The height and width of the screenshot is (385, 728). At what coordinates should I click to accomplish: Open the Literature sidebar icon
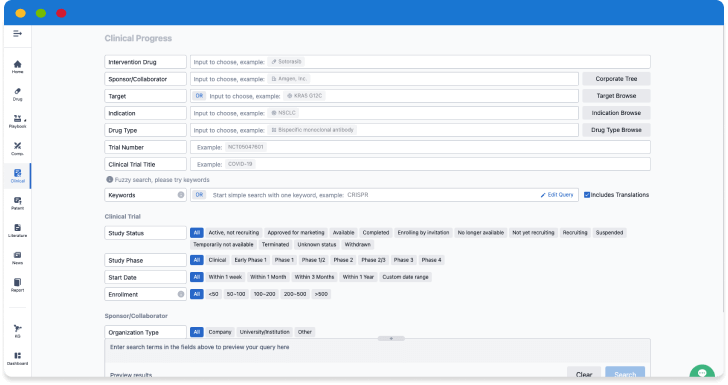click(x=17, y=231)
